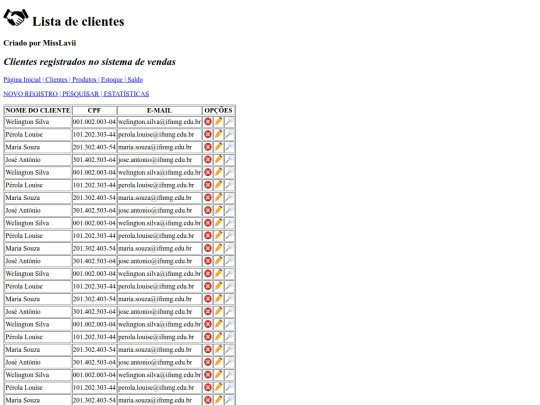Open the Saldo link

135,80
